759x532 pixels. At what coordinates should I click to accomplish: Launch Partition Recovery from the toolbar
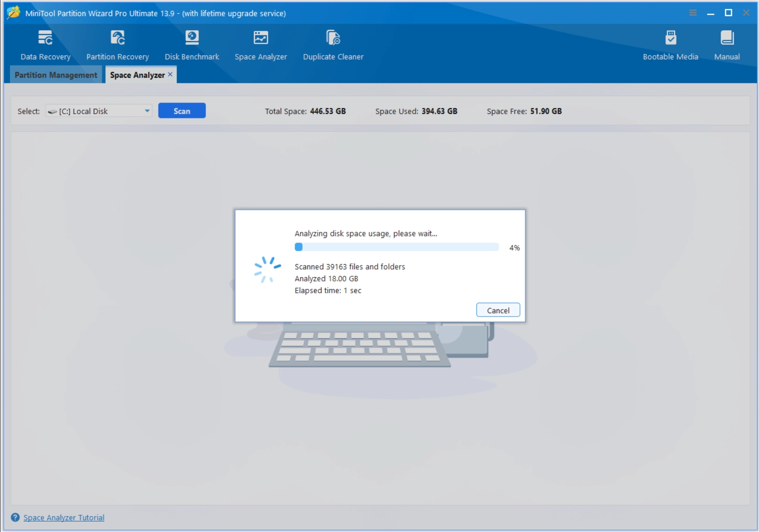click(117, 37)
